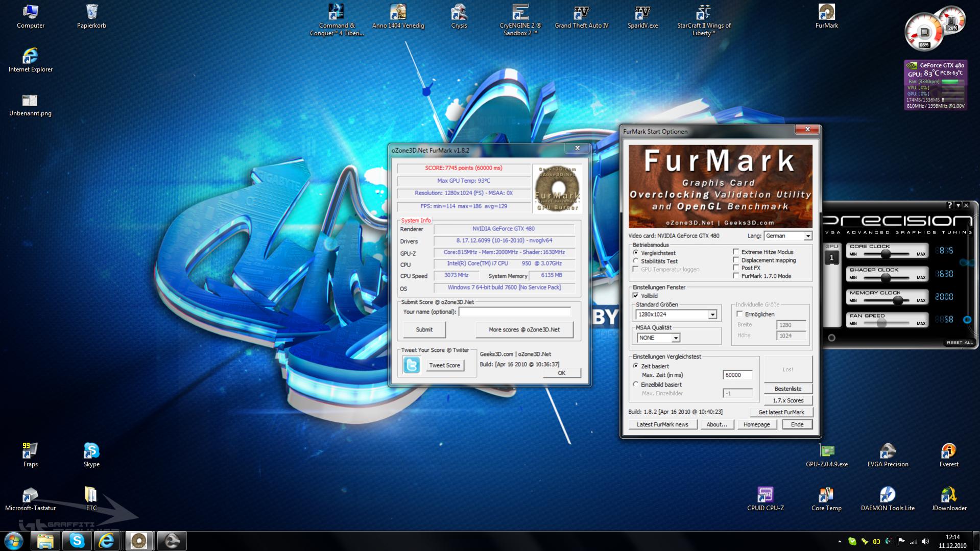Enable Extreme Hitze Modus

click(x=736, y=252)
